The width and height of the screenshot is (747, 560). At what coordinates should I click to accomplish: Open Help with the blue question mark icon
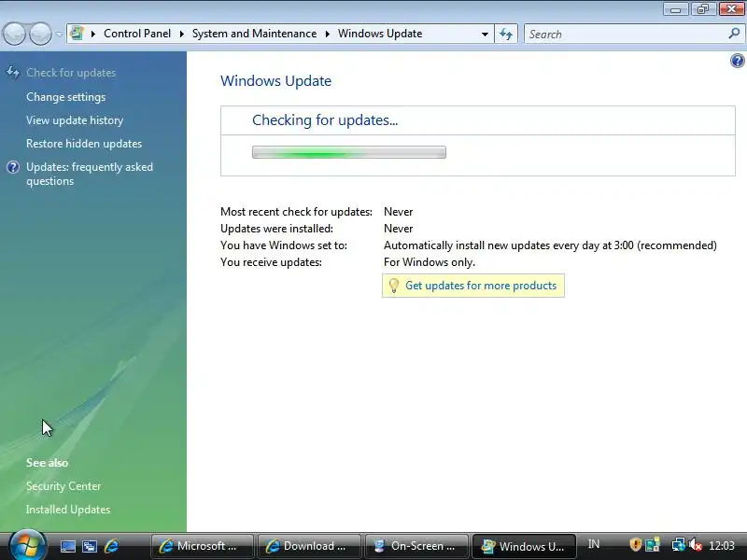coord(737,61)
